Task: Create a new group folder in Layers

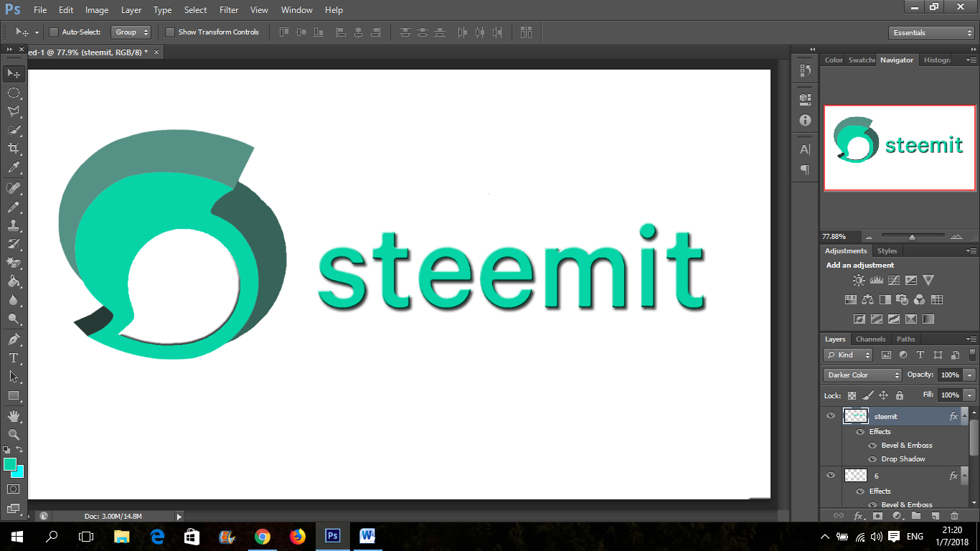Action: click(x=916, y=515)
